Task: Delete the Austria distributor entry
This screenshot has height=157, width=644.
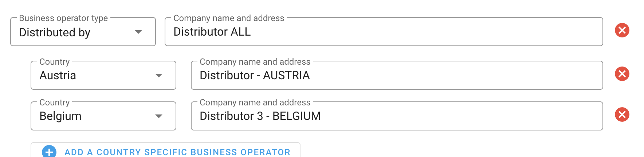Action: [622, 74]
